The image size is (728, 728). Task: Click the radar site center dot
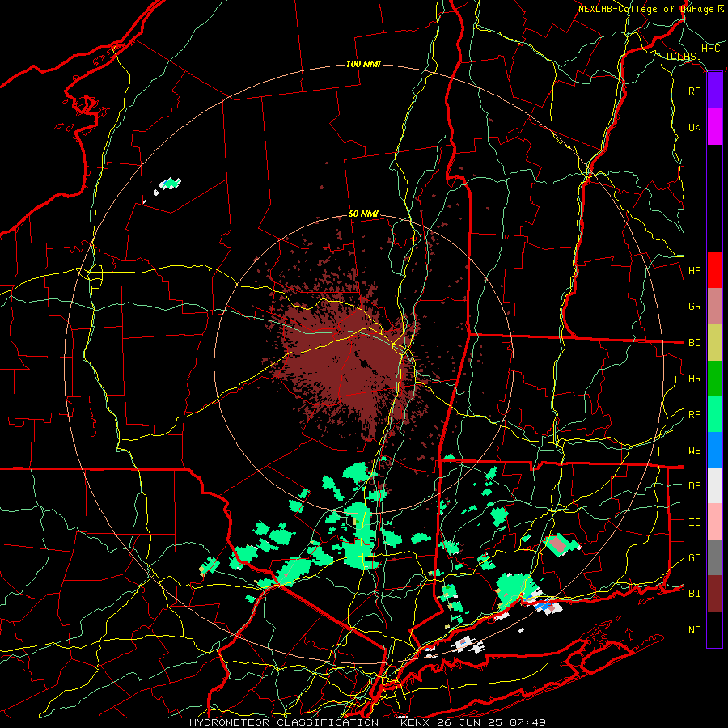(365, 363)
